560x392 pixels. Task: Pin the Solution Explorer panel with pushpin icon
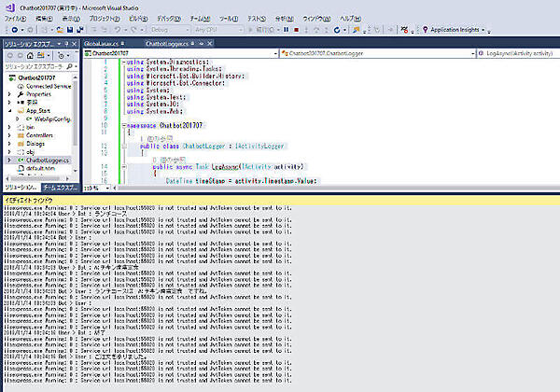pos(65,44)
